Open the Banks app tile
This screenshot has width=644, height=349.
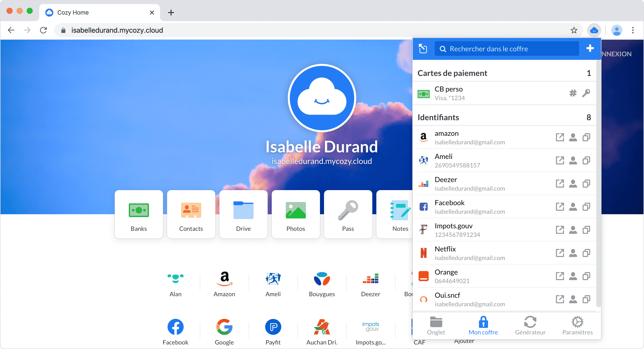pos(139,214)
